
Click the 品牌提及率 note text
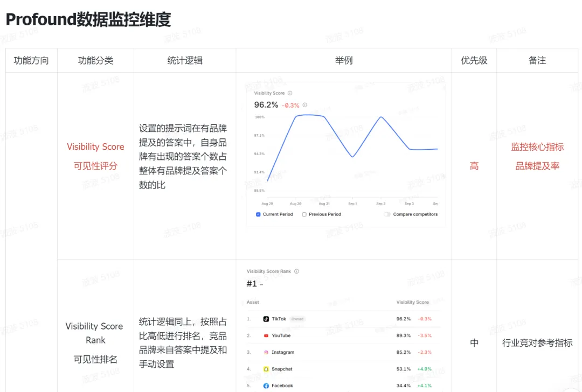[x=537, y=166]
